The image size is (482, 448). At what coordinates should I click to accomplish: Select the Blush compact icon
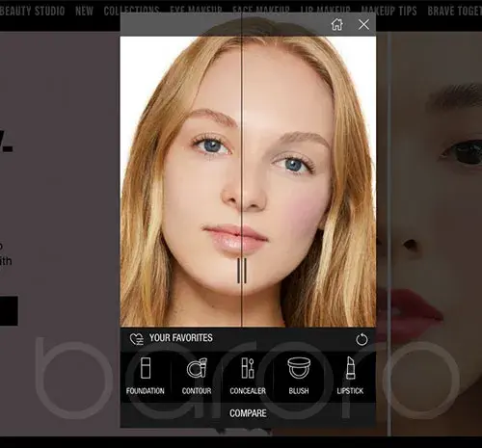(299, 368)
